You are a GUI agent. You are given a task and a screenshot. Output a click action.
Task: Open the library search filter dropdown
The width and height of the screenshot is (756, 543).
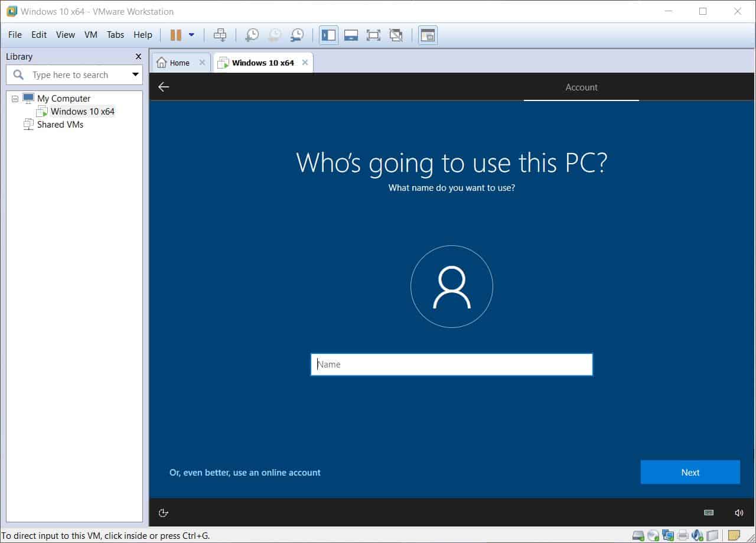click(x=135, y=75)
